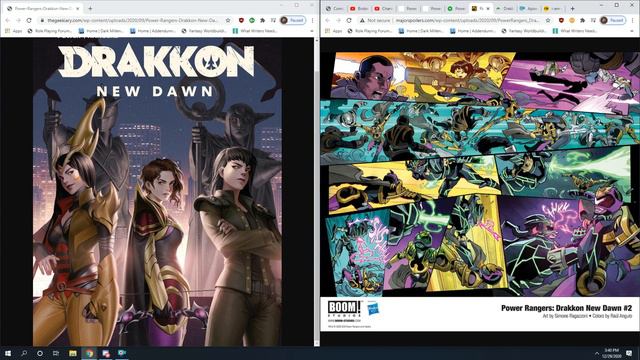640x360 pixels.
Task: Open What Writers Need bookmark in right window
Action: coord(575,31)
